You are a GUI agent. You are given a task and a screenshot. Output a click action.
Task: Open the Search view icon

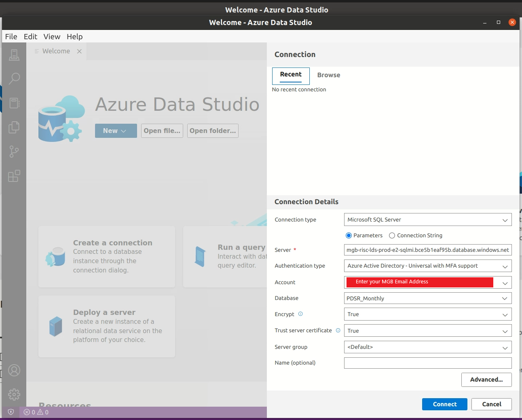(x=14, y=78)
